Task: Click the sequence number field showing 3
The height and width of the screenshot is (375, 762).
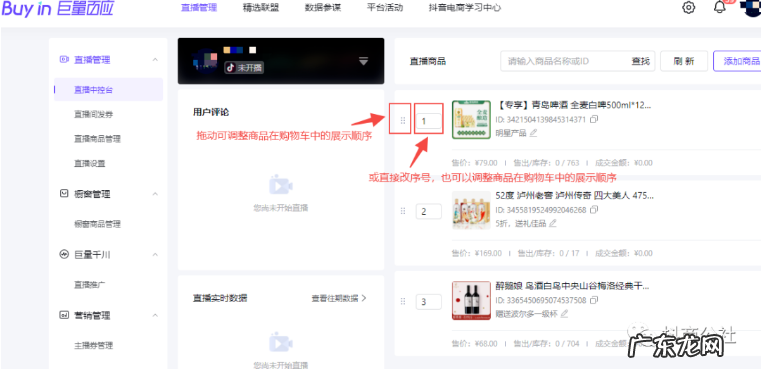Action: (429, 302)
